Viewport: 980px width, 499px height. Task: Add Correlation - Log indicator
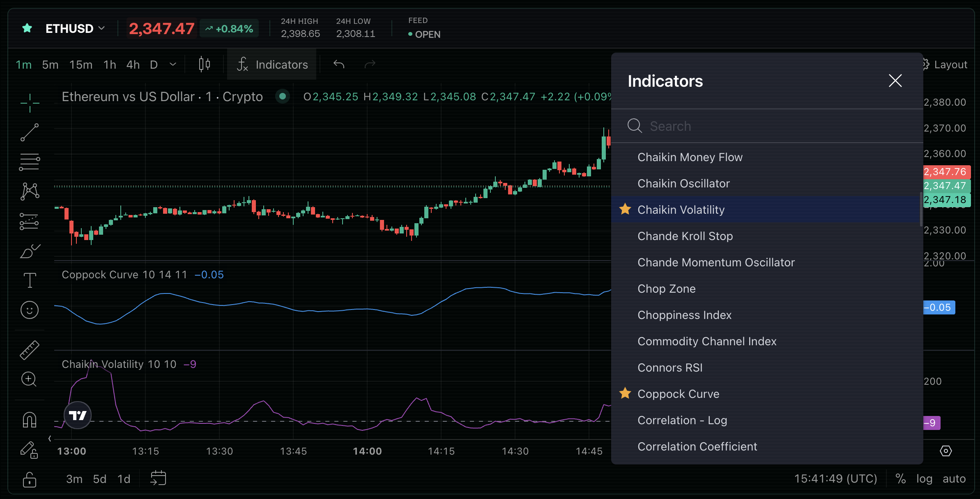coord(767,420)
